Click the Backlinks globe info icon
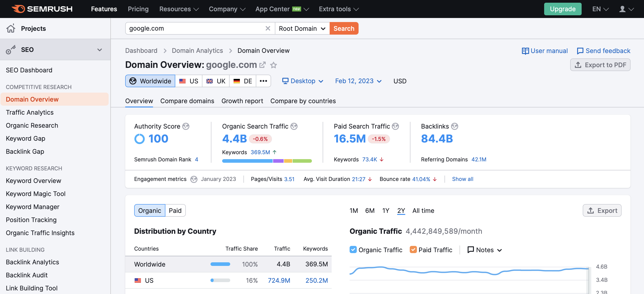This screenshot has height=294, width=644. (x=454, y=126)
